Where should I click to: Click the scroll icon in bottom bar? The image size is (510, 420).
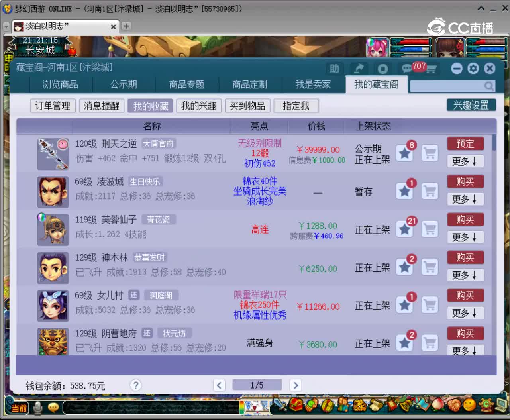coord(375,406)
